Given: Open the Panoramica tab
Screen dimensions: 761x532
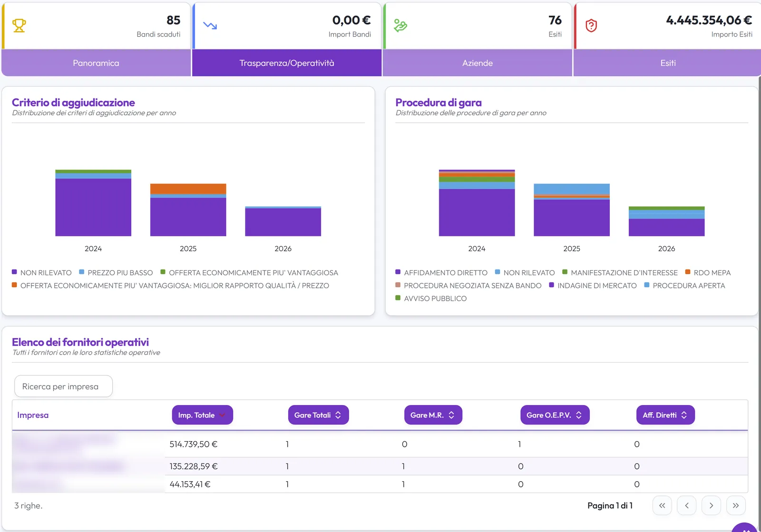Looking at the screenshot, I should pyautogui.click(x=96, y=63).
